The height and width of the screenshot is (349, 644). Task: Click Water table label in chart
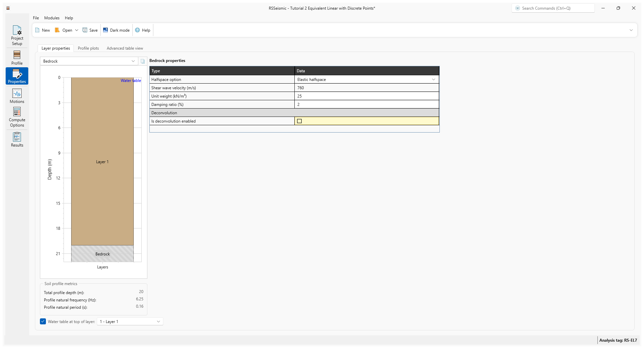tap(131, 81)
